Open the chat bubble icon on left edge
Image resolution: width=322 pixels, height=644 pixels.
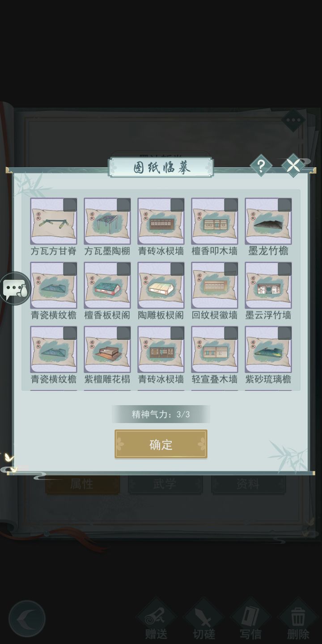point(16,289)
